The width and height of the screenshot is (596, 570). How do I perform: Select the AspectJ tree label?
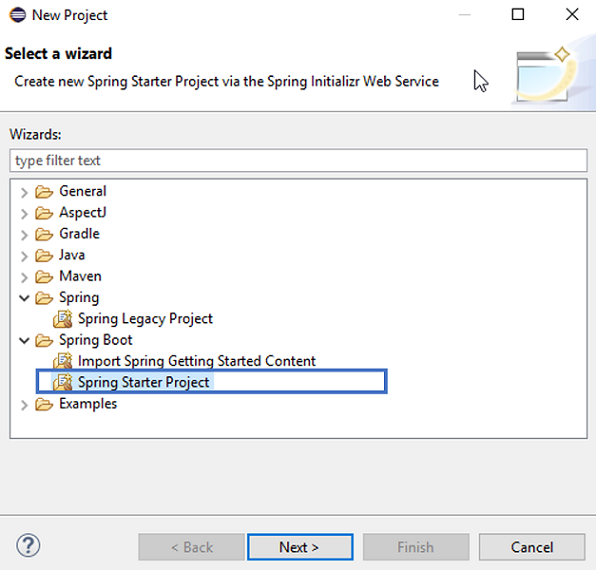(82, 212)
